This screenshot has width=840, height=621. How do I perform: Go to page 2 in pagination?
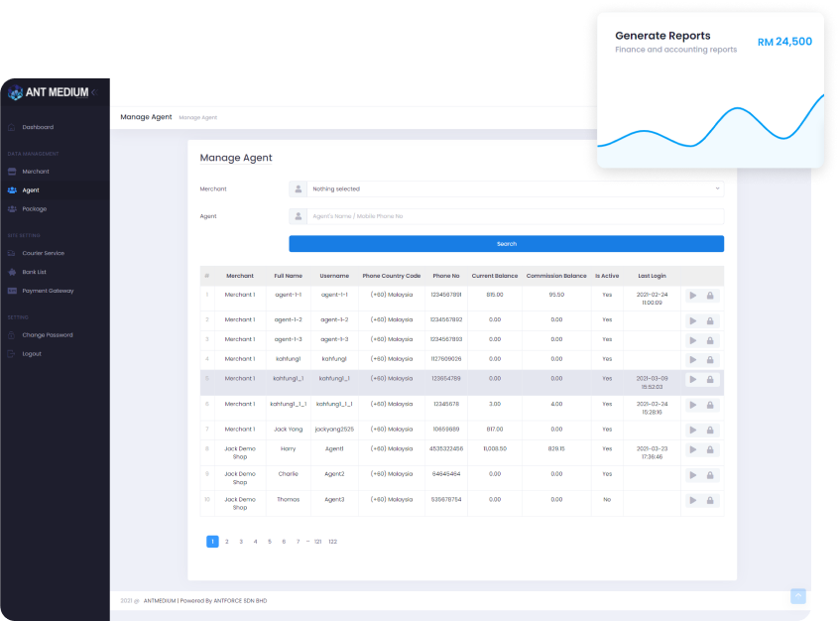227,542
